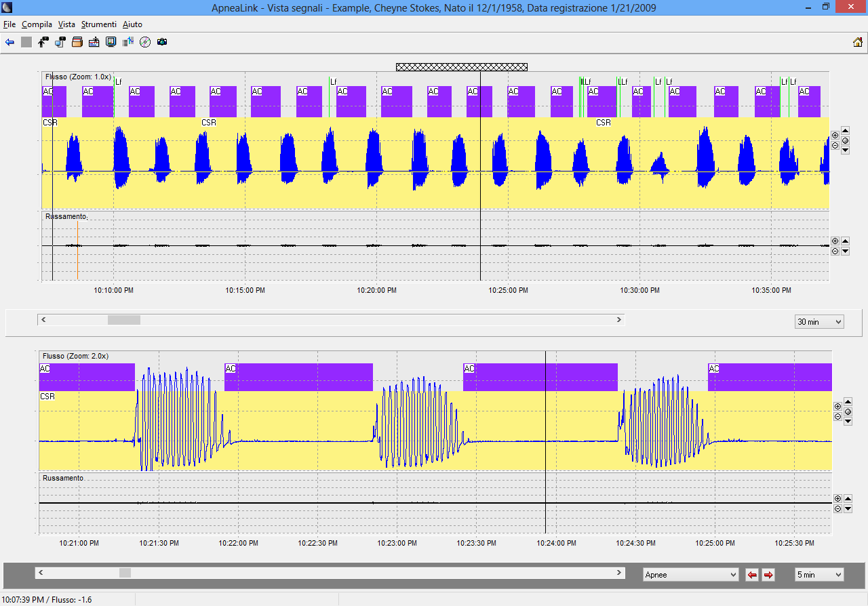Open the File menu
The image size is (868, 606).
pos(9,24)
